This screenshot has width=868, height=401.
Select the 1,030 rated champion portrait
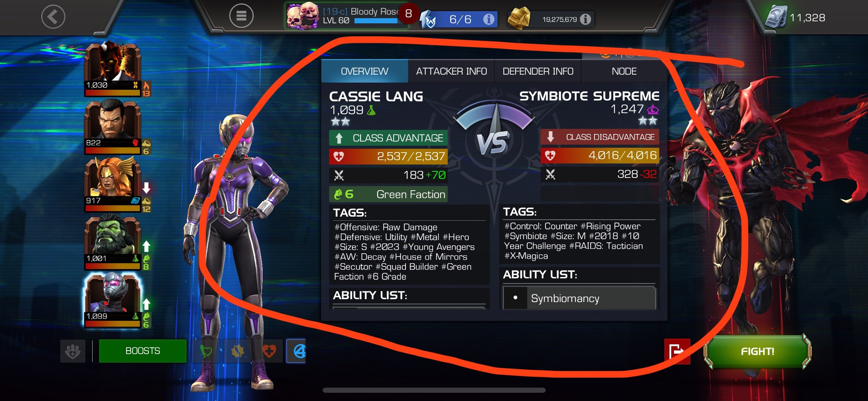coord(112,69)
